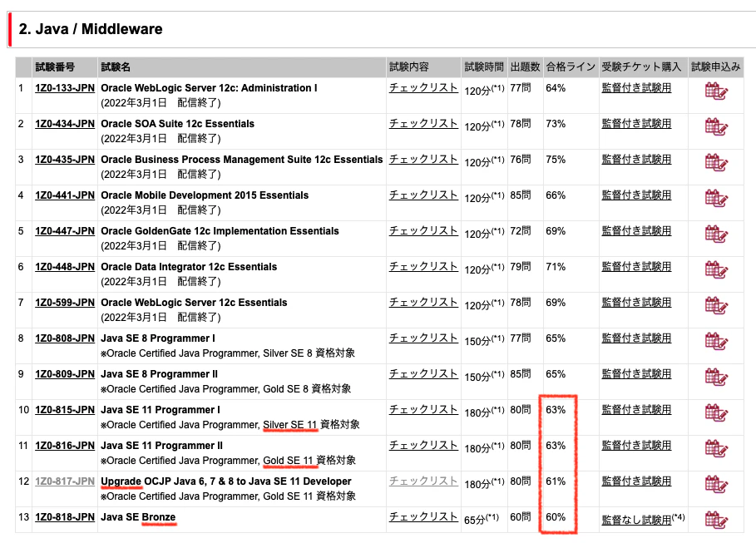This screenshot has width=756, height=543.
Task: Open the 1Z0-809-JPN exam number link
Action: [x=65, y=373]
